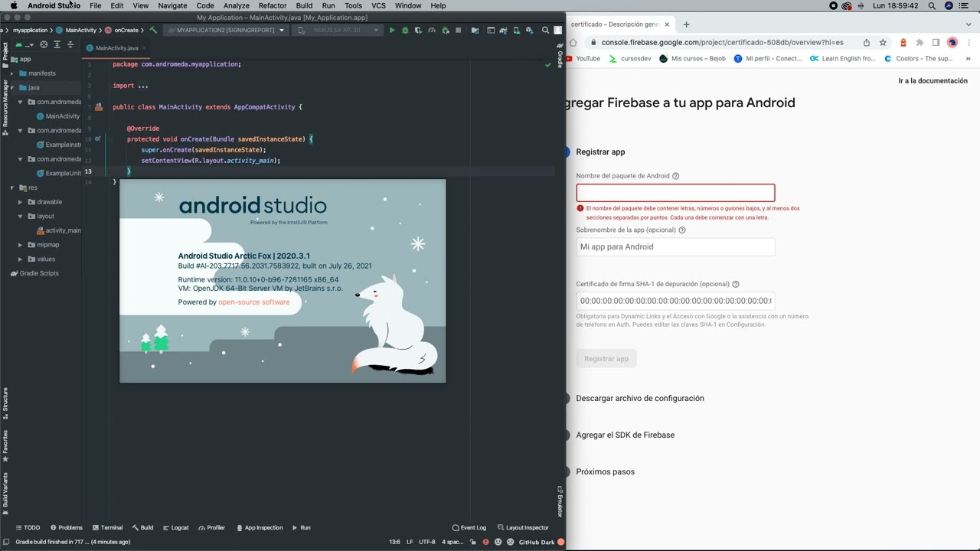Open the MYAPPLICATION2 run configuration dropdown
This screenshot has height=551, width=980.
click(x=226, y=31)
